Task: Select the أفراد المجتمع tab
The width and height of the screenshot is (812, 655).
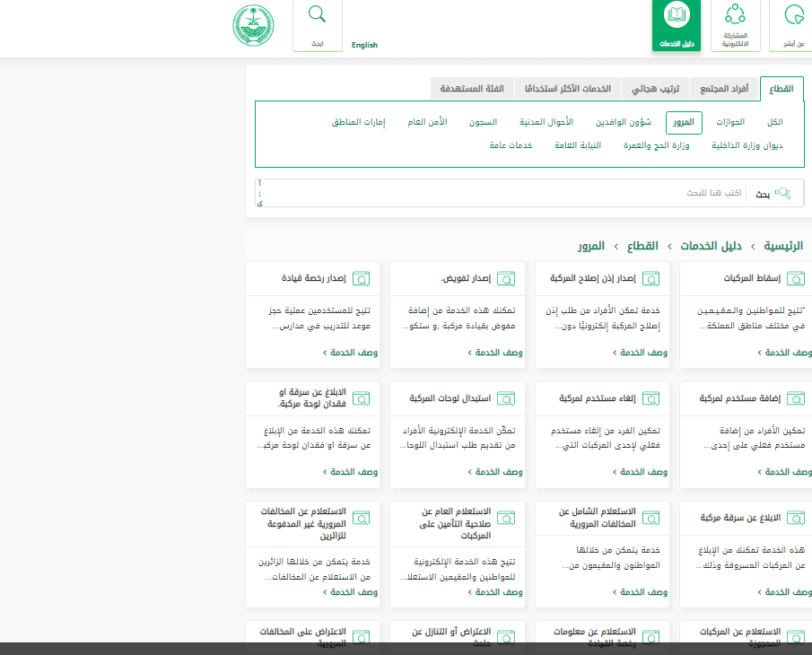Action: click(x=724, y=89)
